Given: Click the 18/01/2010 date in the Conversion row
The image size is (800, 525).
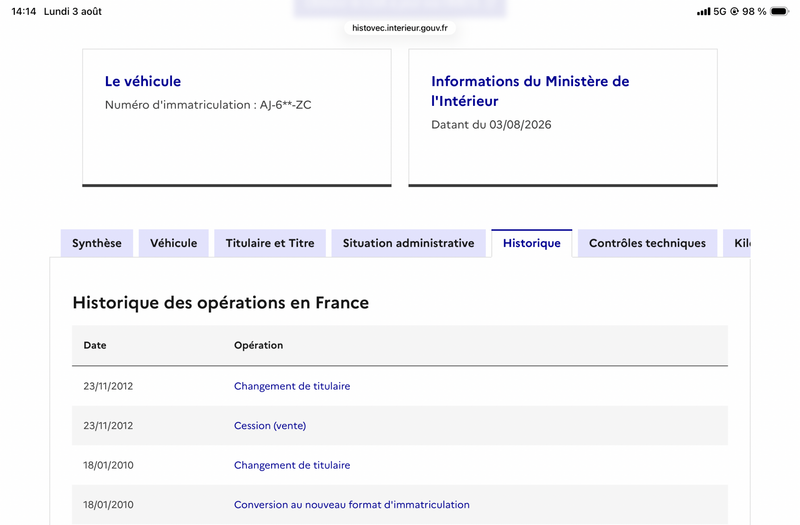Looking at the screenshot, I should (108, 505).
